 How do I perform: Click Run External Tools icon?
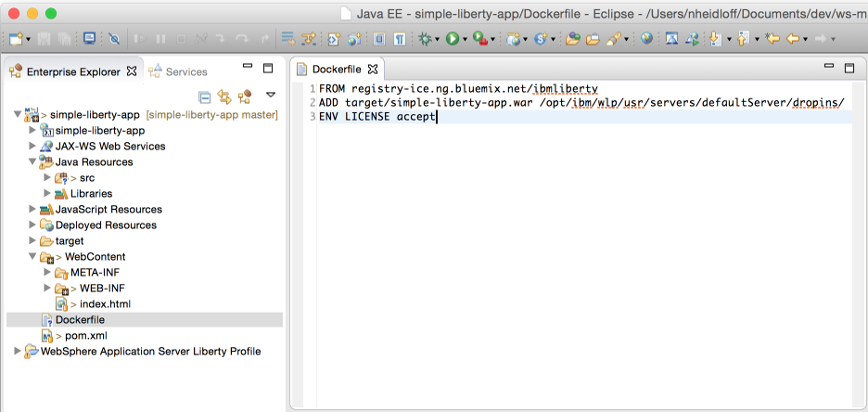479,39
